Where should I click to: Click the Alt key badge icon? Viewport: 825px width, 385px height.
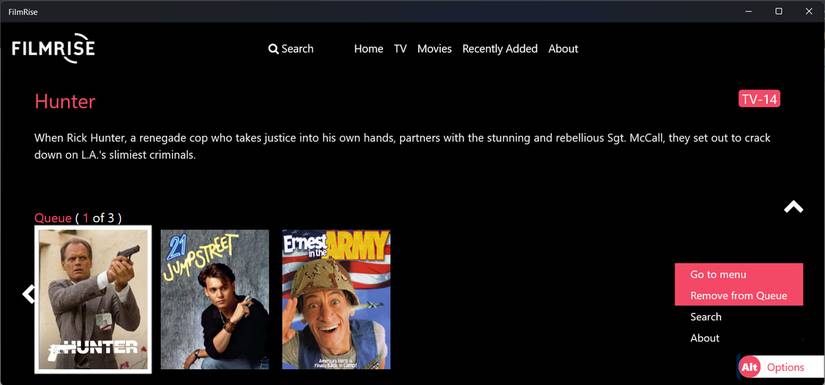(750, 367)
